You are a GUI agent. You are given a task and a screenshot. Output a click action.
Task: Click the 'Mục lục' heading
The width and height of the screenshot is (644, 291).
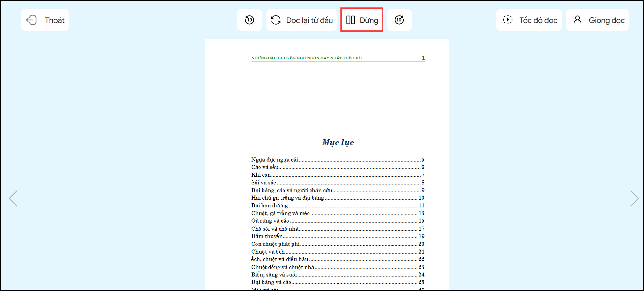[338, 142]
